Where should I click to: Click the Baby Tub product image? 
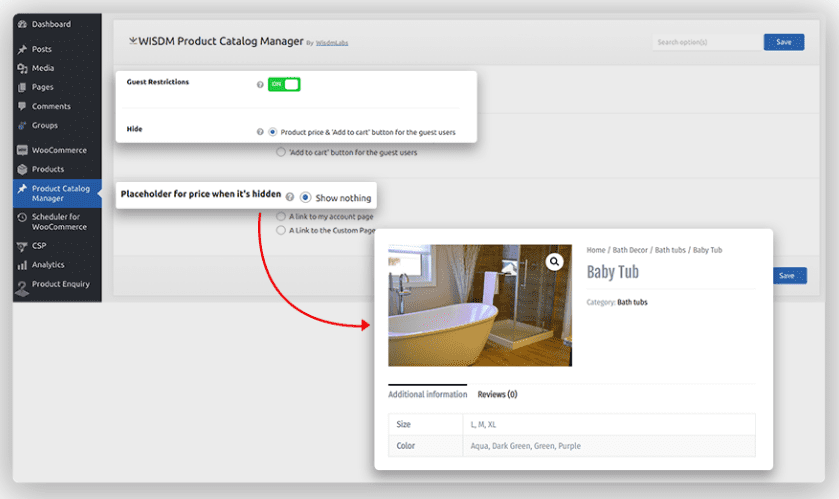click(x=480, y=305)
